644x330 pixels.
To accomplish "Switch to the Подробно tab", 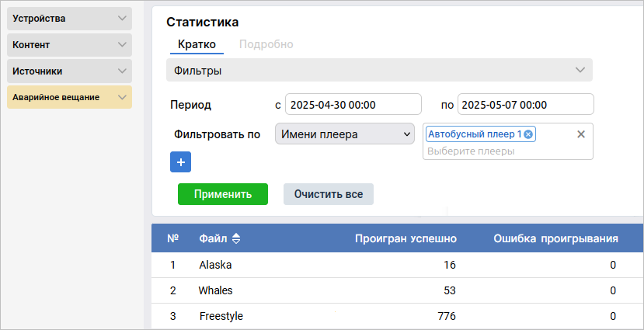I will (x=266, y=44).
